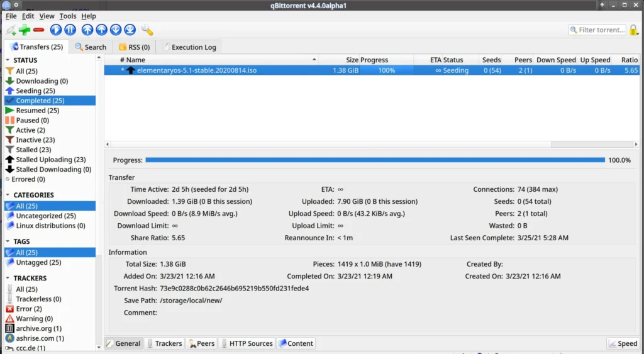
Task: Move torrent up in queue icon
Action: [101, 30]
